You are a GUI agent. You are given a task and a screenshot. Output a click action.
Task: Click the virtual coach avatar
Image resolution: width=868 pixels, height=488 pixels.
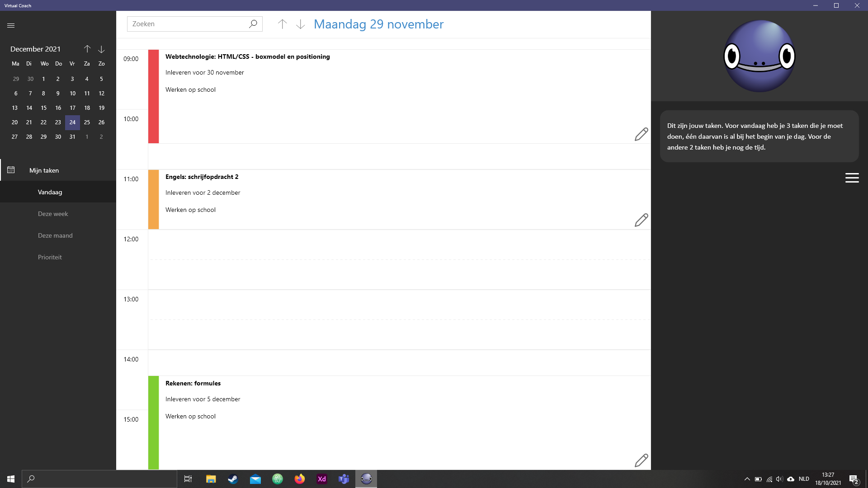point(759,56)
